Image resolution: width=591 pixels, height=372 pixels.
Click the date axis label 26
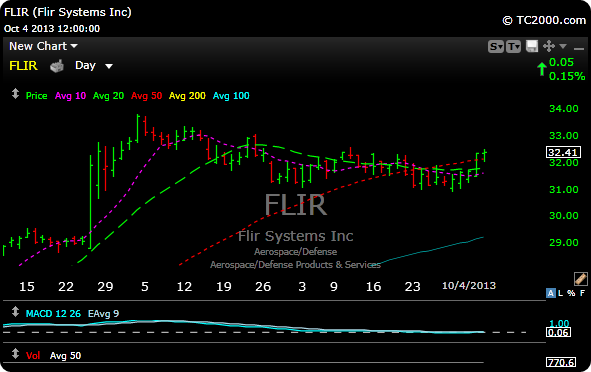tap(263, 287)
